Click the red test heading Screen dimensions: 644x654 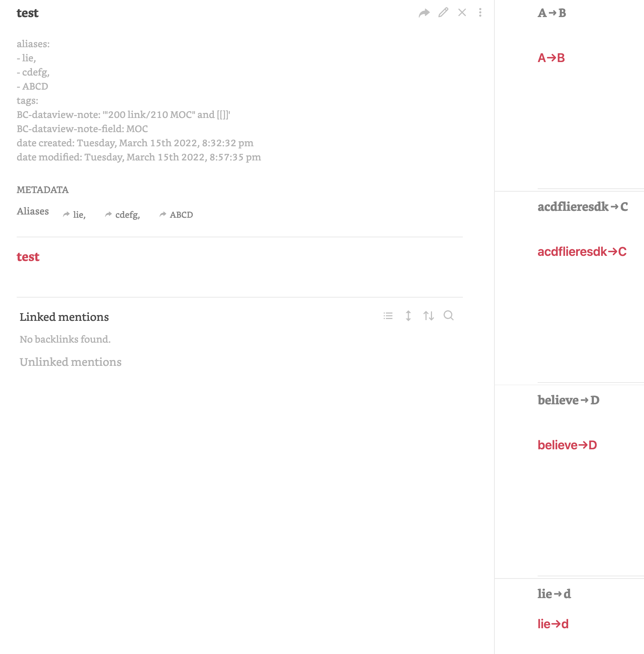[x=28, y=257]
